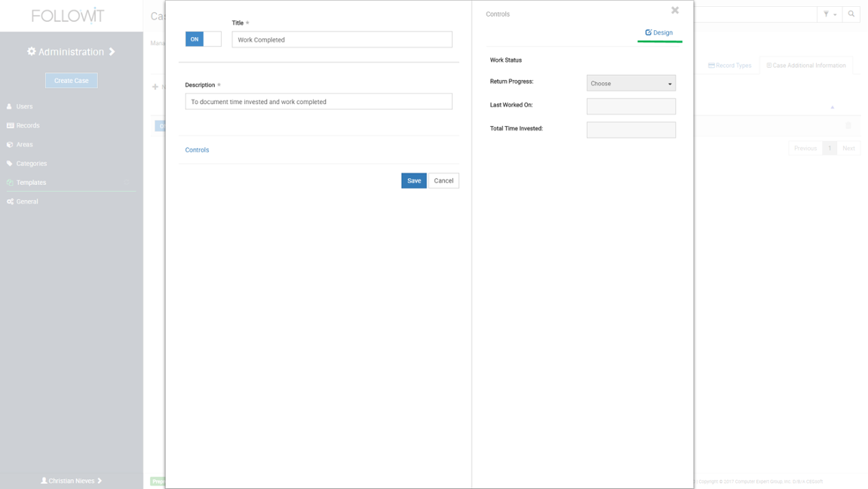Click the Total Time Invested field
The width and height of the screenshot is (868, 489).
tap(631, 130)
